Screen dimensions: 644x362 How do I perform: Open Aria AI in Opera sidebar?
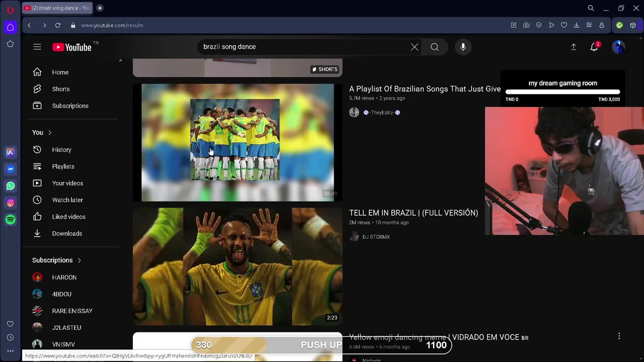11,152
